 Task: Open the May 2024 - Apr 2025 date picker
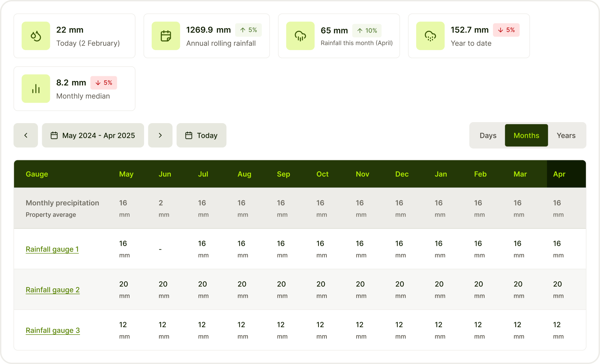(x=93, y=135)
